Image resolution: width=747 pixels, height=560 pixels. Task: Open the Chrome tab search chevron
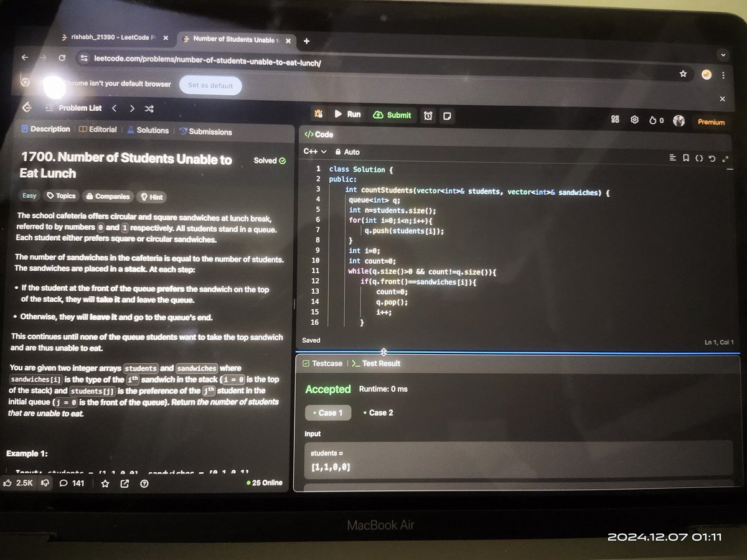(722, 55)
